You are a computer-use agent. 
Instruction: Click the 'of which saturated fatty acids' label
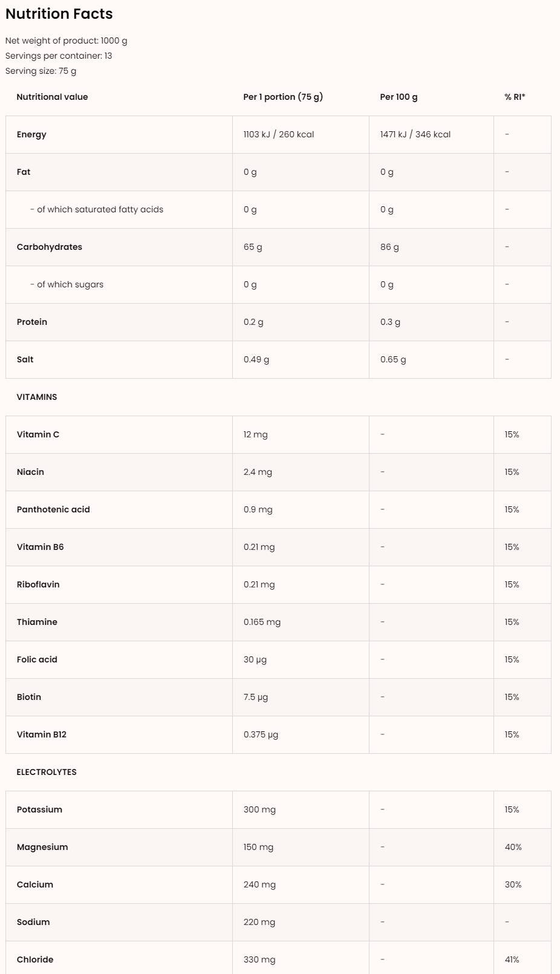[100, 209]
